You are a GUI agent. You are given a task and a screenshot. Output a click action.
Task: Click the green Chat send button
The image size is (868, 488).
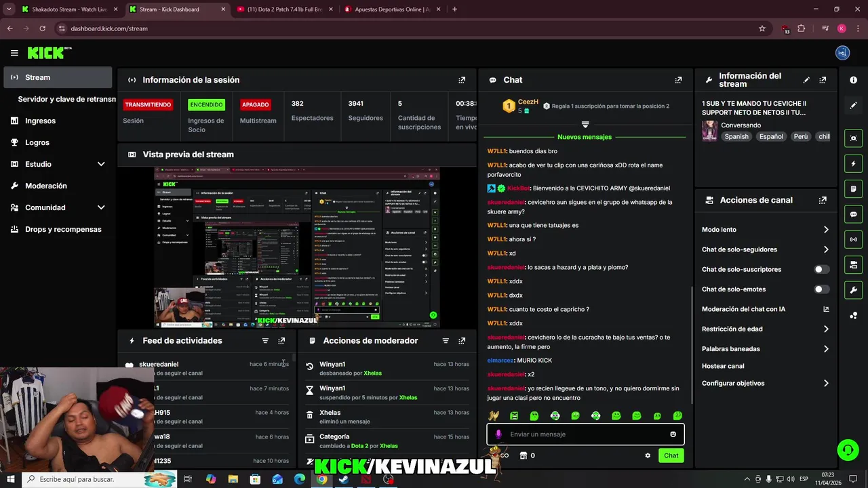[671, 455]
